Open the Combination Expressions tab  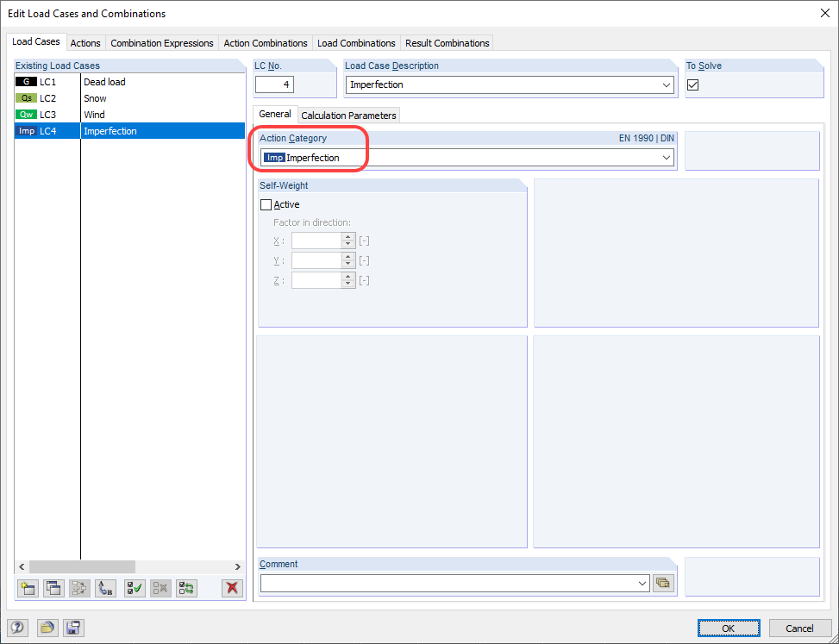click(x=162, y=43)
